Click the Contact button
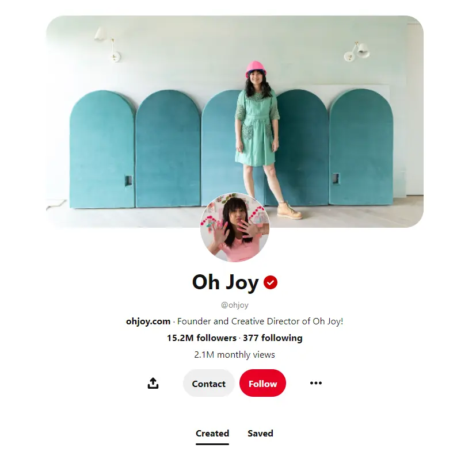Image resolution: width=476 pixels, height=452 pixels. click(208, 384)
